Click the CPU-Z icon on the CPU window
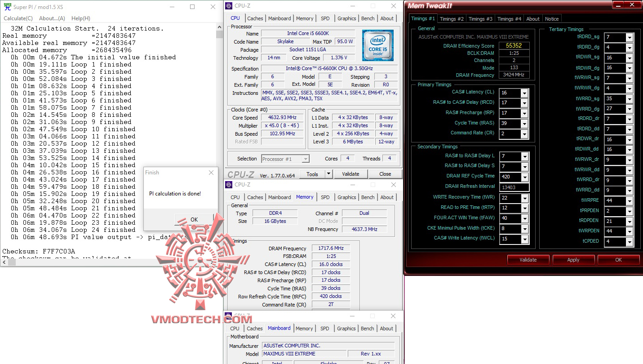This screenshot has height=364, width=643. (x=228, y=5)
